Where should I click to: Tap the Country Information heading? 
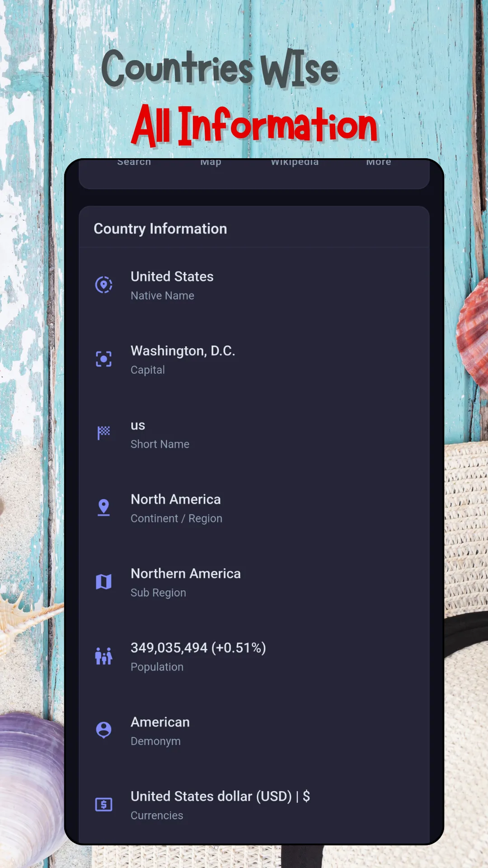[160, 229]
